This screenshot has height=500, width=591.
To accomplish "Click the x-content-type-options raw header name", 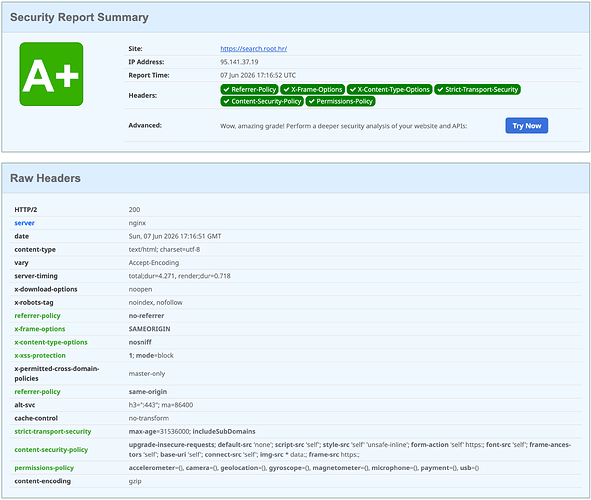I will pyautogui.click(x=51, y=342).
